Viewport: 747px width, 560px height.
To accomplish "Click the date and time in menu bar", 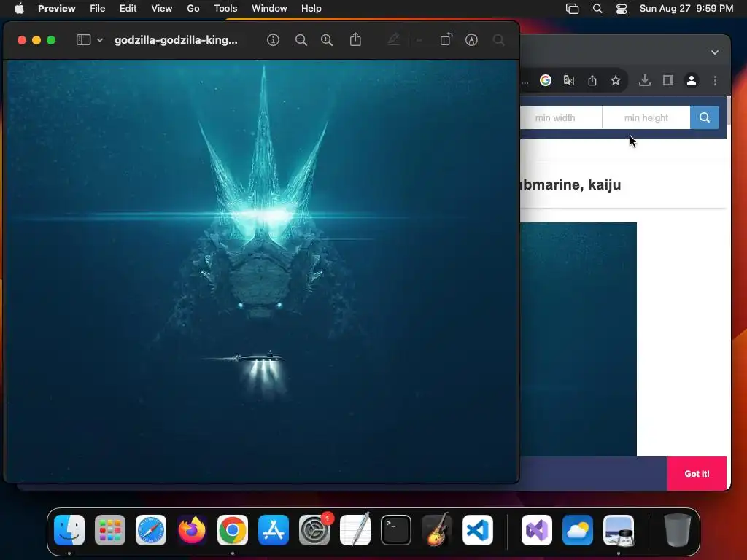I will click(x=686, y=9).
